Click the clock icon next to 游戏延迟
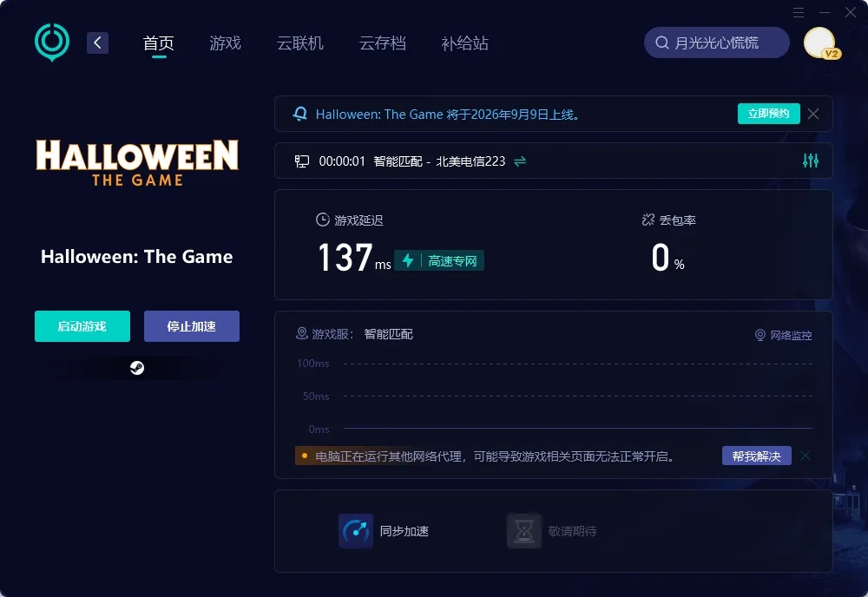This screenshot has width=868, height=597. (323, 220)
